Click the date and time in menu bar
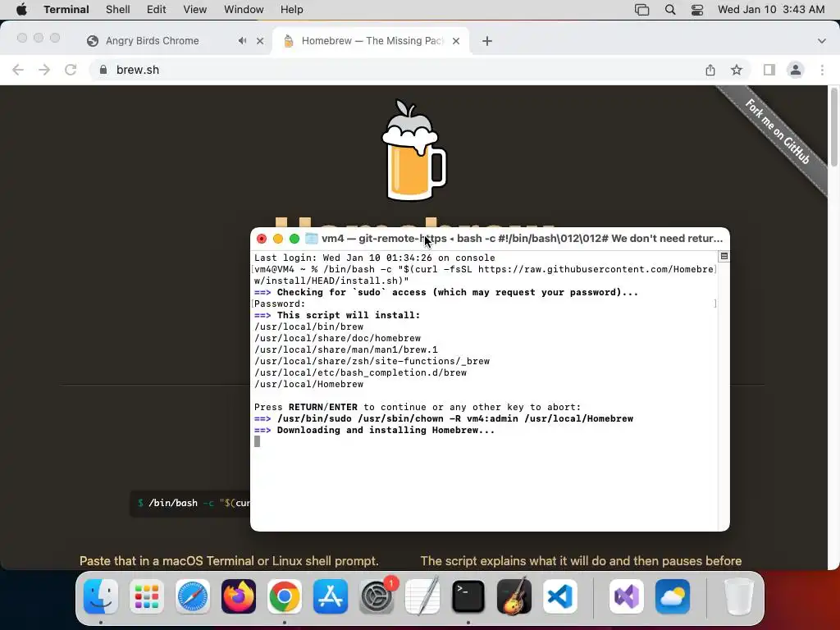Screen dimensions: 840x630 (x=771, y=9)
